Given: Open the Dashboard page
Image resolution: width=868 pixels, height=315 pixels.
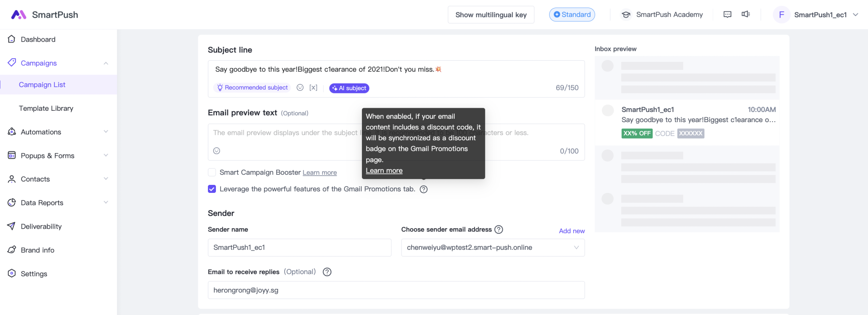Looking at the screenshot, I should point(38,39).
